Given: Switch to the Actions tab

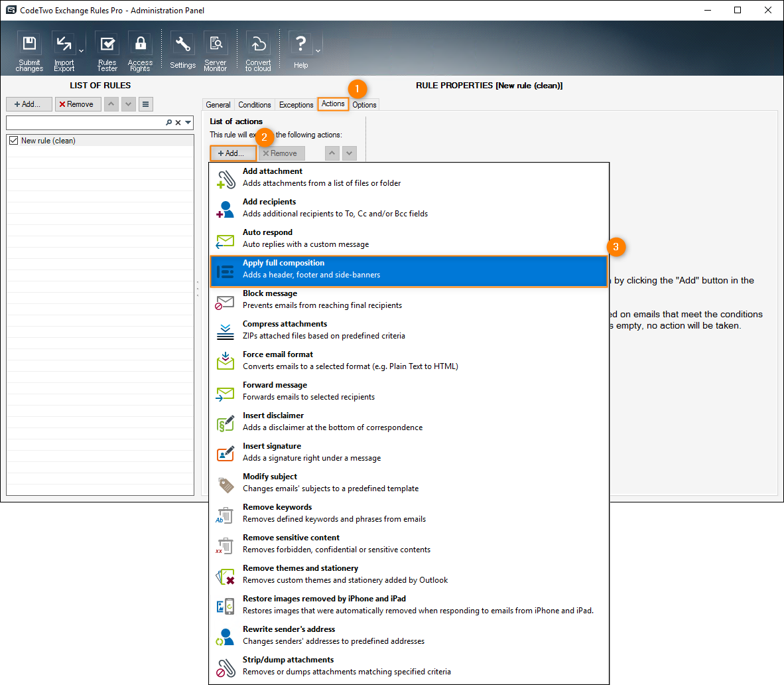Looking at the screenshot, I should 333,104.
